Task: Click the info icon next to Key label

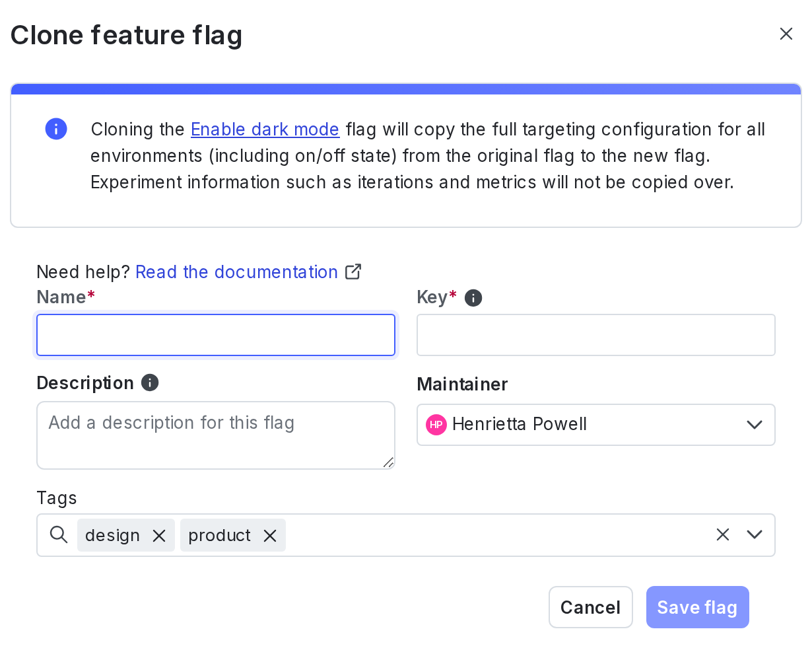Action: (x=473, y=297)
